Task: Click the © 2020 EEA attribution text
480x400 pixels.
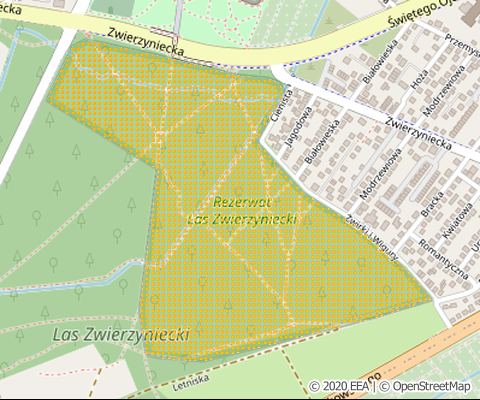Action: click(339, 387)
